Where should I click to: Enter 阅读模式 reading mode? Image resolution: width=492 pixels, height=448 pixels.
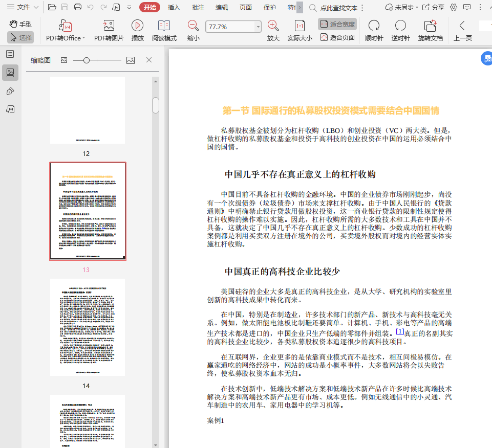coord(164,26)
